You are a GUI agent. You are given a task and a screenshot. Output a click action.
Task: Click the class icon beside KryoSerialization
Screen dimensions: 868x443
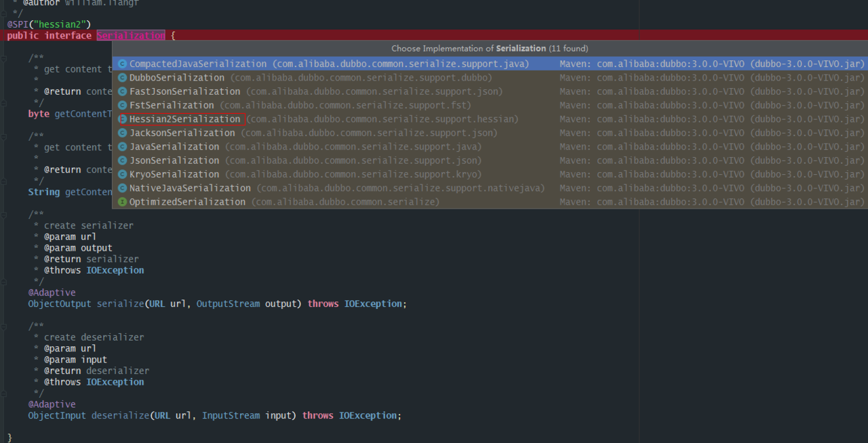pos(122,175)
